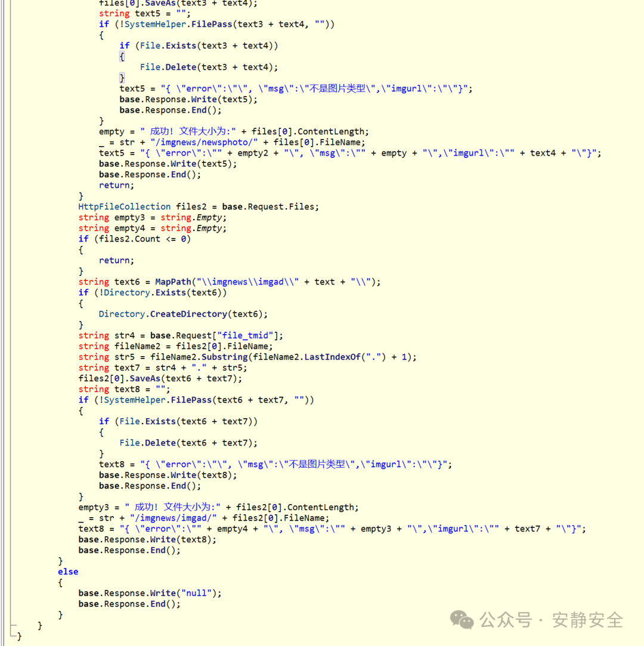Click the HttpFileCollection type name
Viewport: 644px width, 646px height.
click(124, 206)
